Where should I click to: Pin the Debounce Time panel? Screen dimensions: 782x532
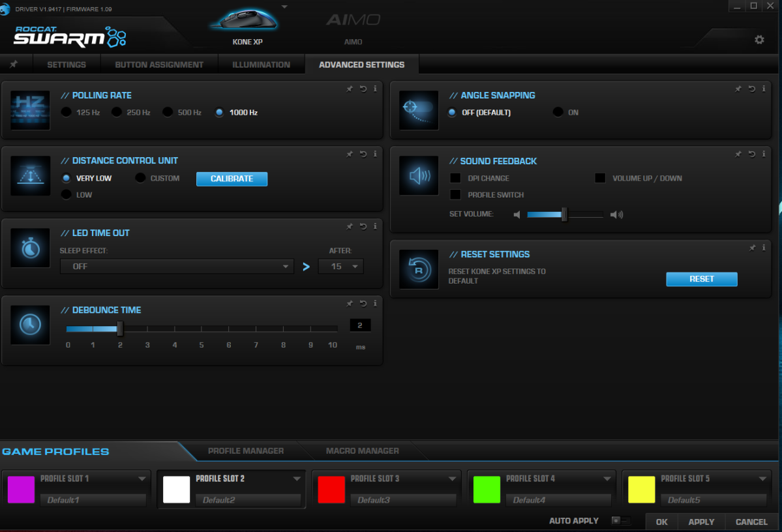coord(350,303)
